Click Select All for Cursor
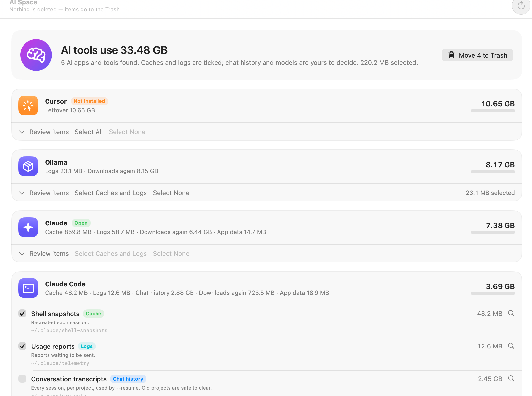The image size is (532, 396). click(89, 132)
